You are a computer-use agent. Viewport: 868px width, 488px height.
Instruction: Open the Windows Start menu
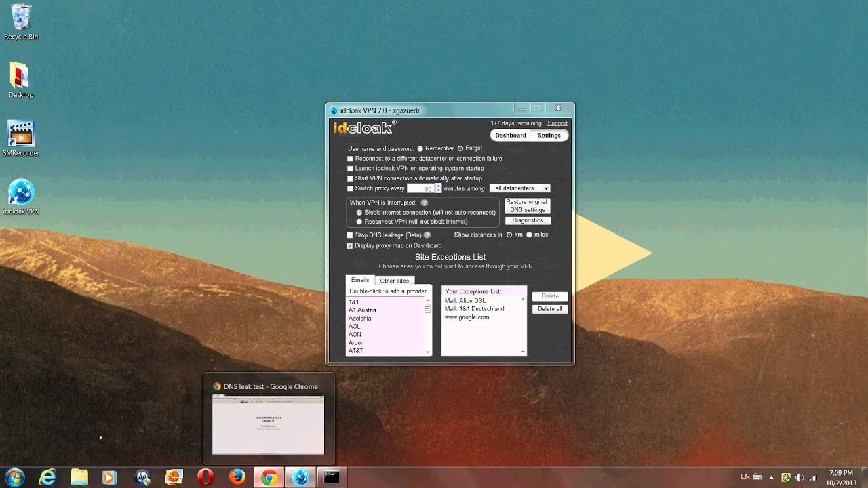tap(14, 477)
